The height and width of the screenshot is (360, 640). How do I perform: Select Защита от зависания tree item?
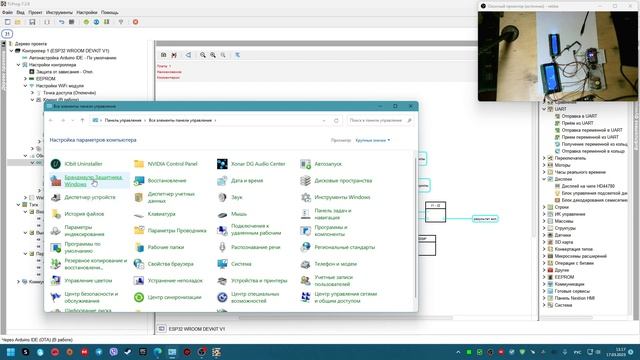[64, 72]
